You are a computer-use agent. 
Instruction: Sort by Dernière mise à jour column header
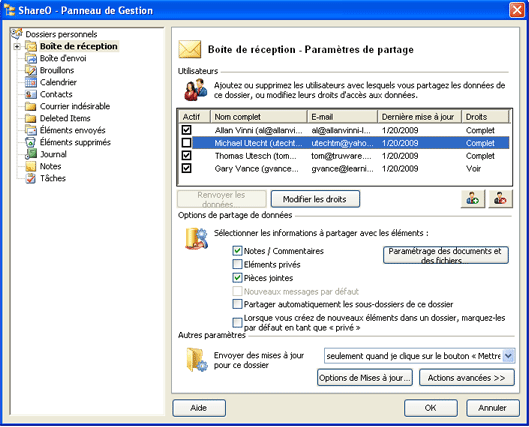point(419,117)
